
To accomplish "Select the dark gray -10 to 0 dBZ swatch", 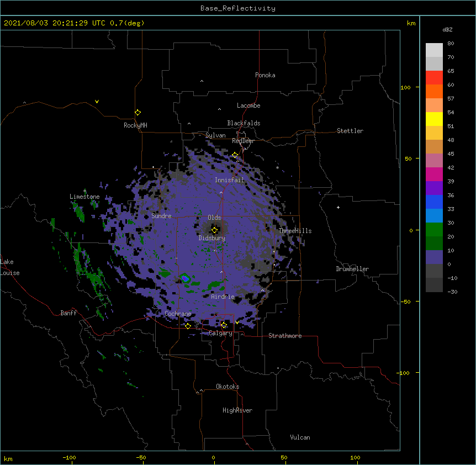I will tap(434, 271).
